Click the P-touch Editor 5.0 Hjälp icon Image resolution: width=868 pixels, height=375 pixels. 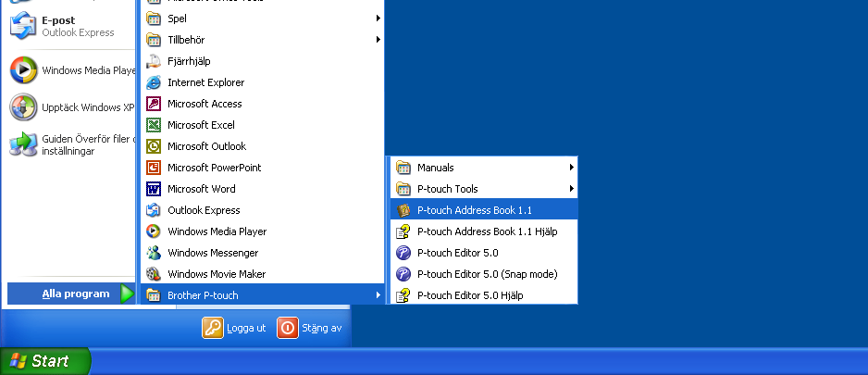click(403, 295)
